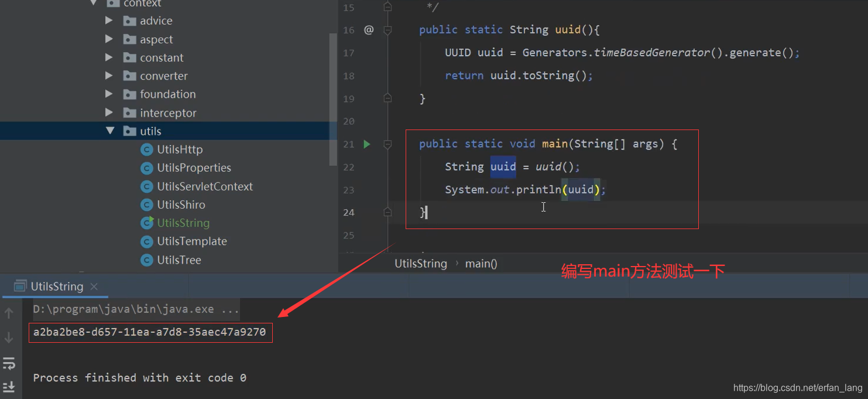Click the 'return uuid.toString();' statement
Screen dimensions: 868x399
519,76
